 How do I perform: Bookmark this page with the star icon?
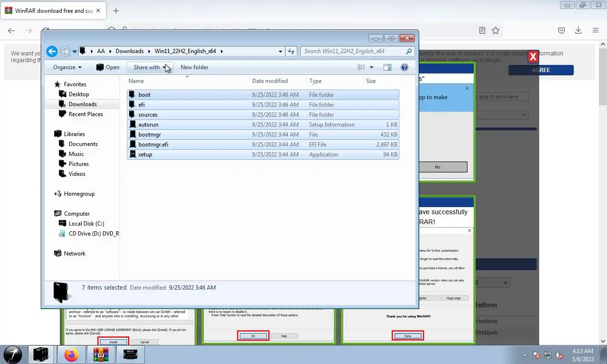click(496, 30)
